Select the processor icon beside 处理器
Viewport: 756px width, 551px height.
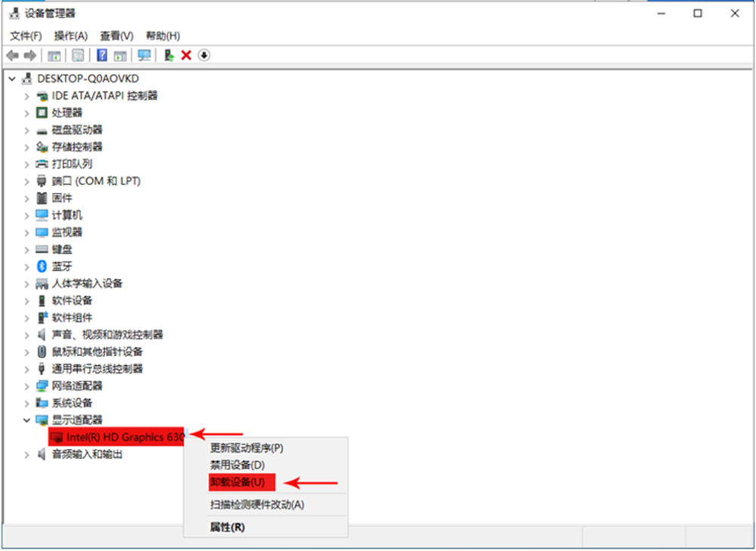[42, 113]
